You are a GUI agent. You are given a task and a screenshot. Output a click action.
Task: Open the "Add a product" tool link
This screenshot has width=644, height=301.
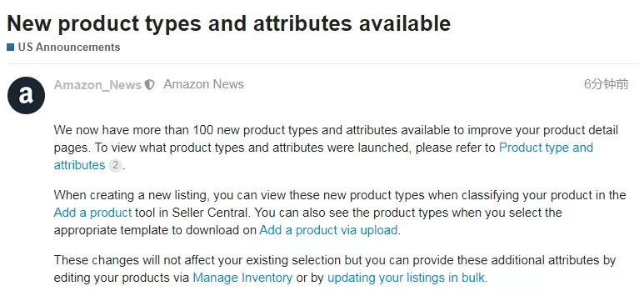[92, 213]
